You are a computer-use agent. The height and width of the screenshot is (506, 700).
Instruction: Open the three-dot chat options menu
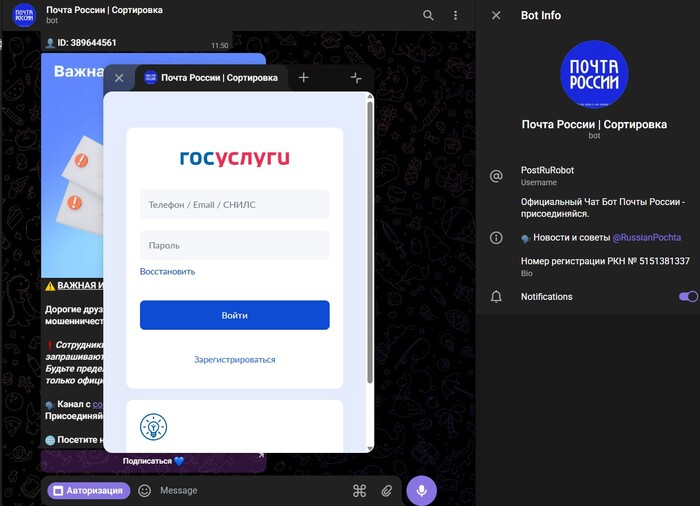[456, 15]
